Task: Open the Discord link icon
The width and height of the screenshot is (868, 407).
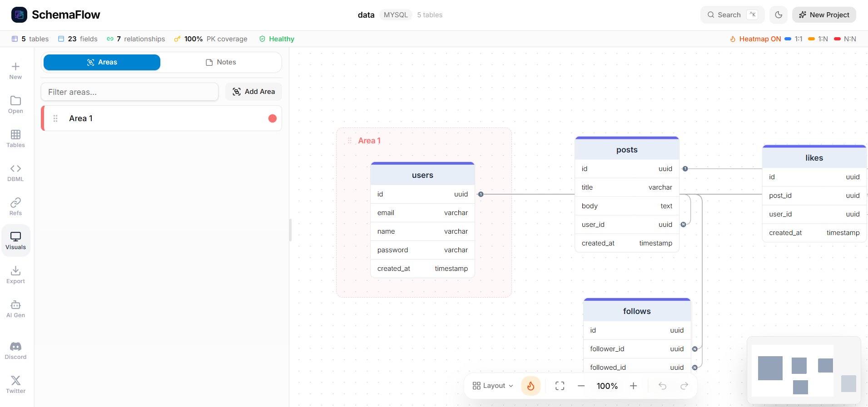Action: pyautogui.click(x=15, y=350)
